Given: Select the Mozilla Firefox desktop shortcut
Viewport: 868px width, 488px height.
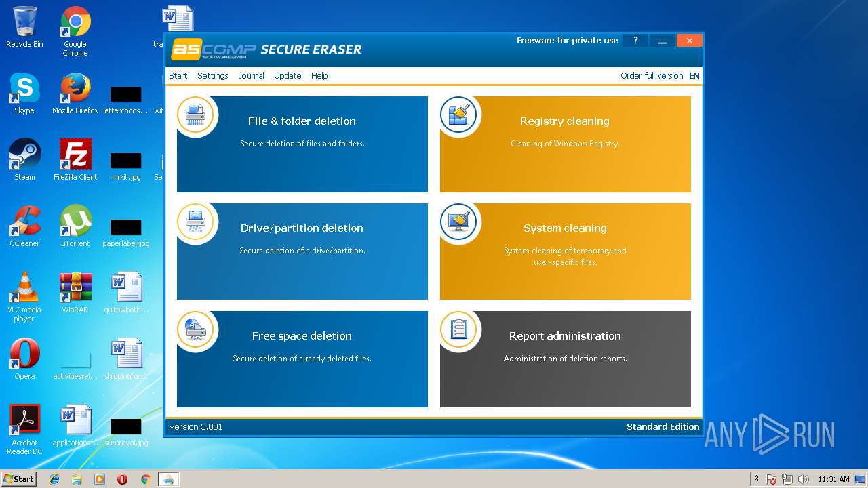Looking at the screenshot, I should point(75,94).
